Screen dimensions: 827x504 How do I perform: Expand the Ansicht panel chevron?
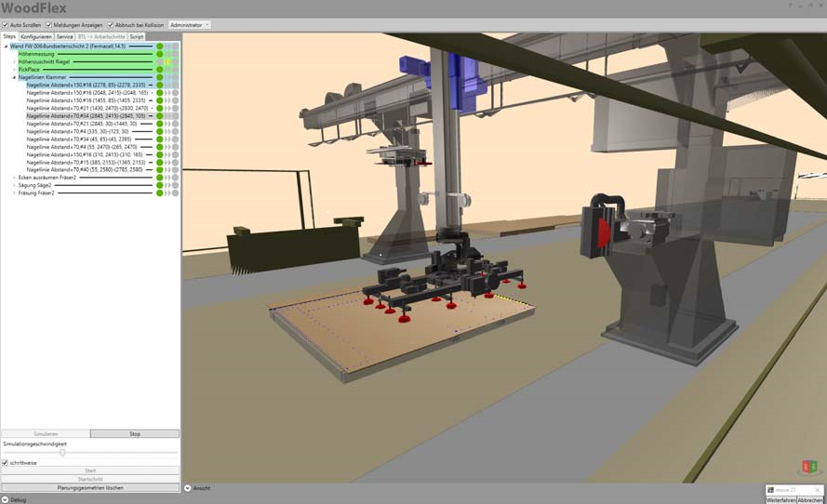coord(187,488)
